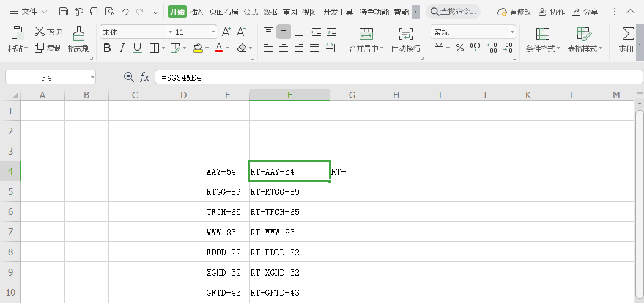Align cell text right

click(300, 48)
